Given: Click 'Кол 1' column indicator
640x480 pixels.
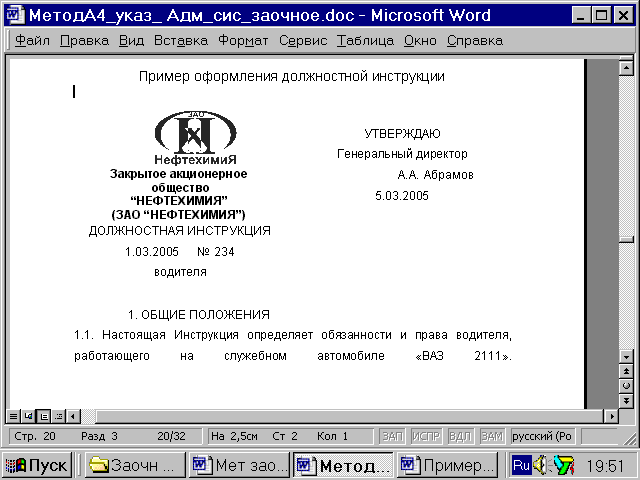Looking at the screenshot, I should [332, 436].
